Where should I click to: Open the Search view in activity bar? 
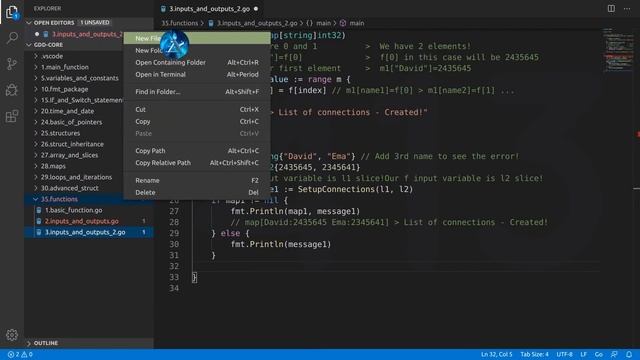click(12, 38)
